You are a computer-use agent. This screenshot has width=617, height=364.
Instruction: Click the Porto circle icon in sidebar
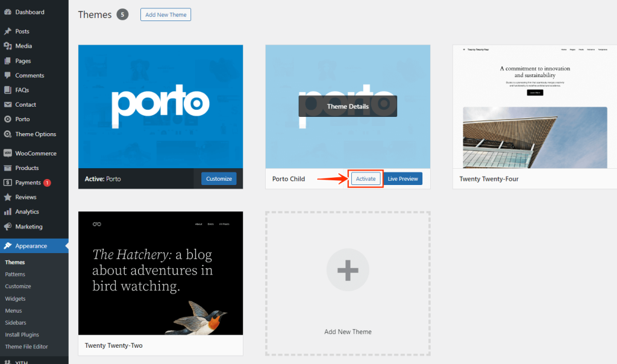click(x=7, y=119)
